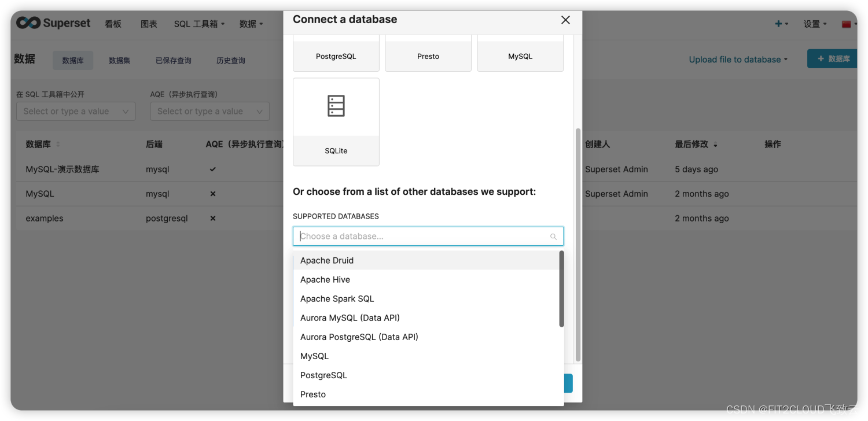Open the 在 SQL 工具箱中公开 filter select
Screen dimensions: 868x421
point(76,111)
